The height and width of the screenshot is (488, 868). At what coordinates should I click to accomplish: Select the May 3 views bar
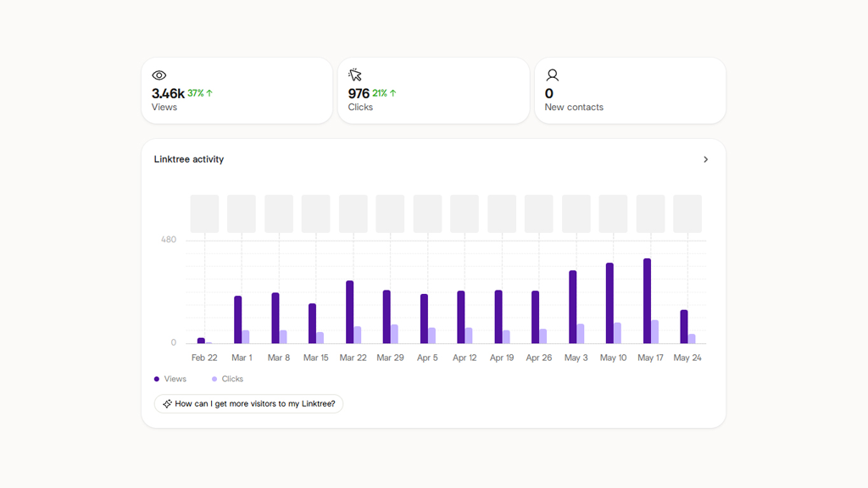point(572,307)
